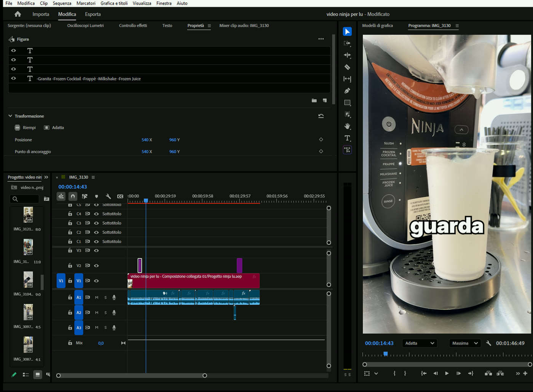Screen dimensions: 533x392
Task: Click Find in project camera icon
Action: coord(46,199)
